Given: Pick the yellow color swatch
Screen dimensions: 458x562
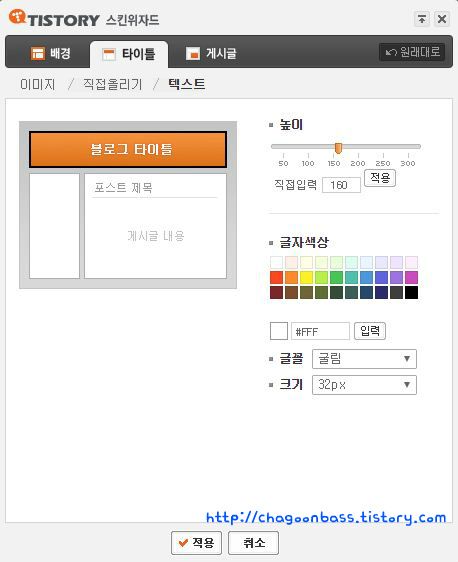Looking at the screenshot, I should point(306,277).
